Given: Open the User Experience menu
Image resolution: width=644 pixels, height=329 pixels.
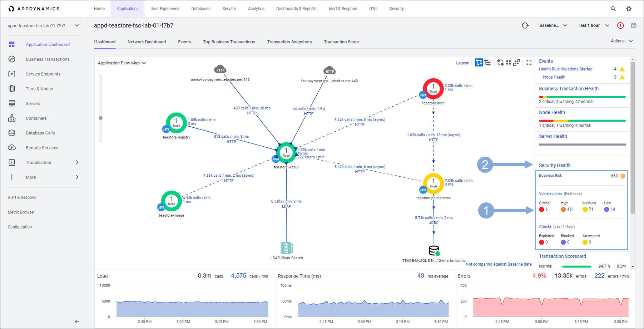Looking at the screenshot, I should (165, 9).
